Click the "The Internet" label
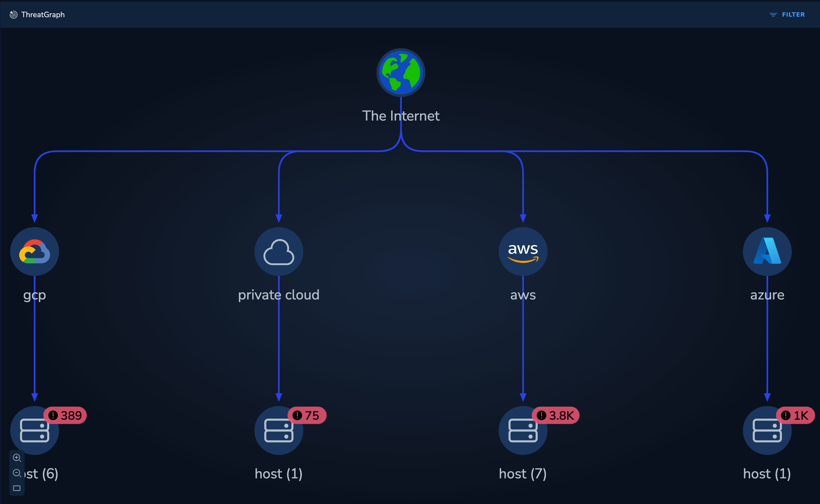The height and width of the screenshot is (504, 820). pos(401,116)
